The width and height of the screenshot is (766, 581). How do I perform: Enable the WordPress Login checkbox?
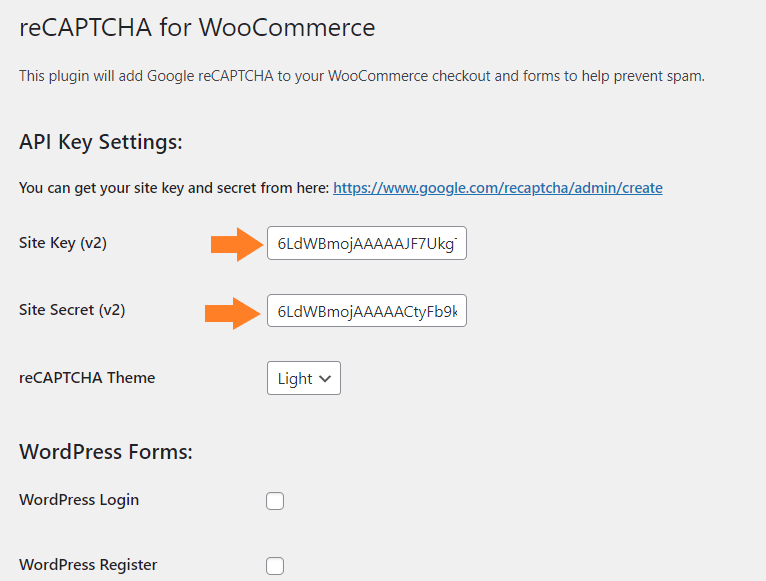[x=275, y=501]
